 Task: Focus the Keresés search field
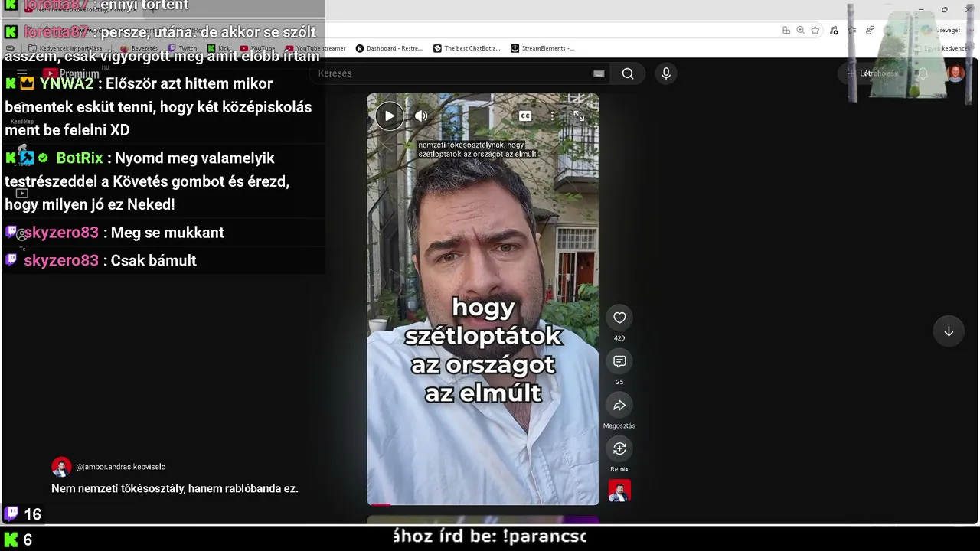coord(459,73)
